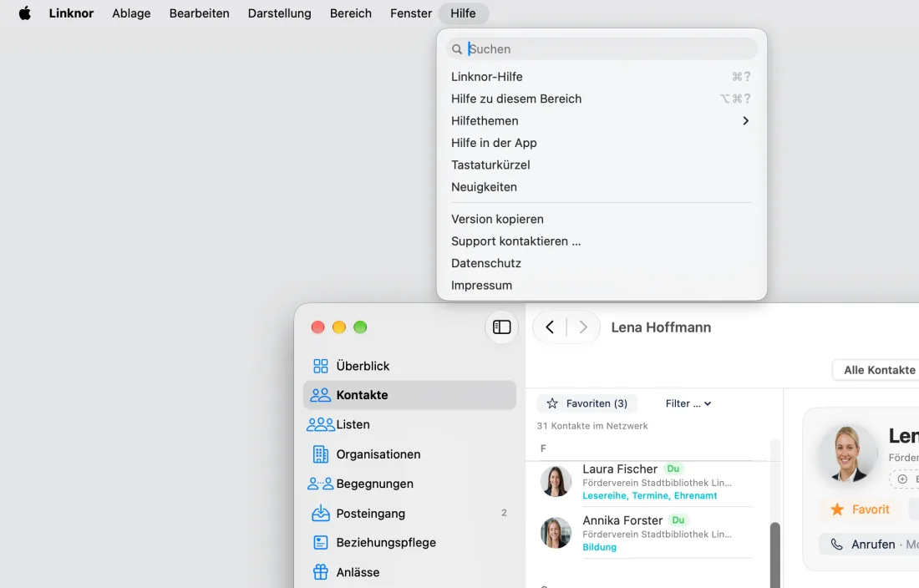Open the Fenster menu
The height and width of the screenshot is (588, 919).
pyautogui.click(x=411, y=13)
